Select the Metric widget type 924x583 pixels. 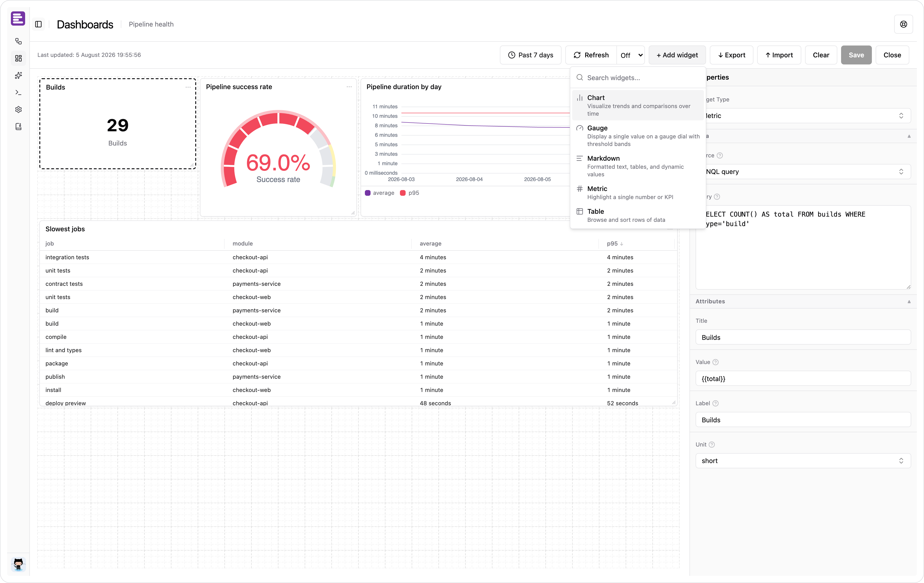click(x=638, y=192)
